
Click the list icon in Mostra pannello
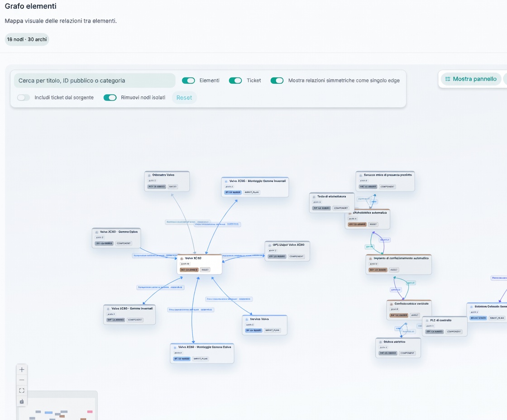point(448,79)
